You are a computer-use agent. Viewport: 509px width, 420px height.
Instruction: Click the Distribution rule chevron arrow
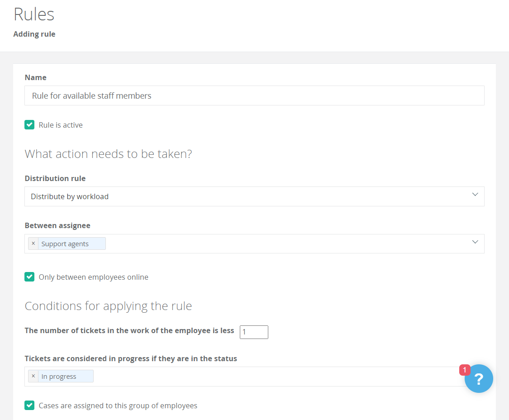click(x=475, y=195)
